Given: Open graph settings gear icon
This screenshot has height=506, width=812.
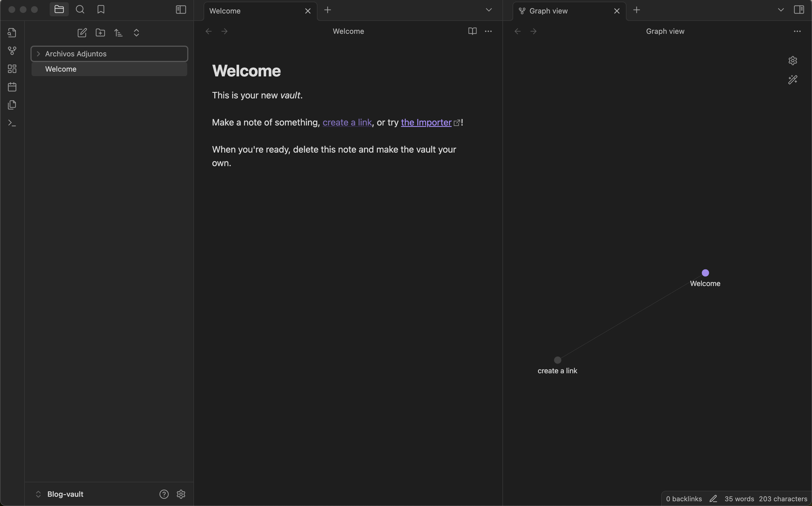Looking at the screenshot, I should tap(793, 60).
